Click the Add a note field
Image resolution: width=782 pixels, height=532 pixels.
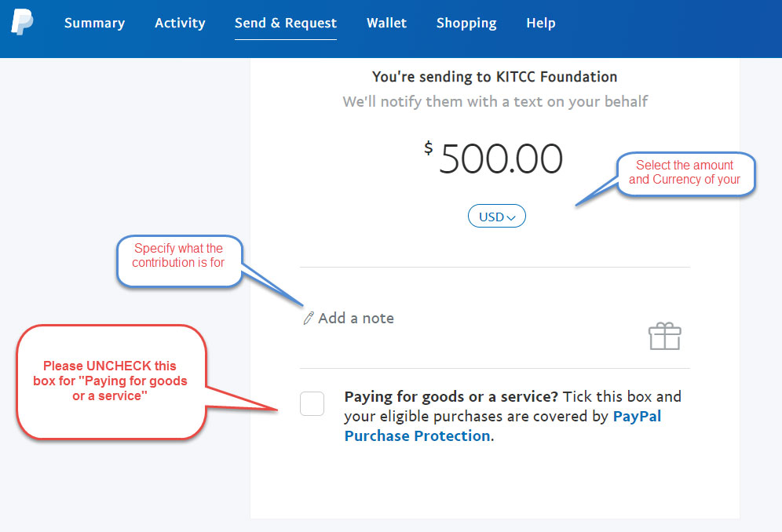click(356, 319)
